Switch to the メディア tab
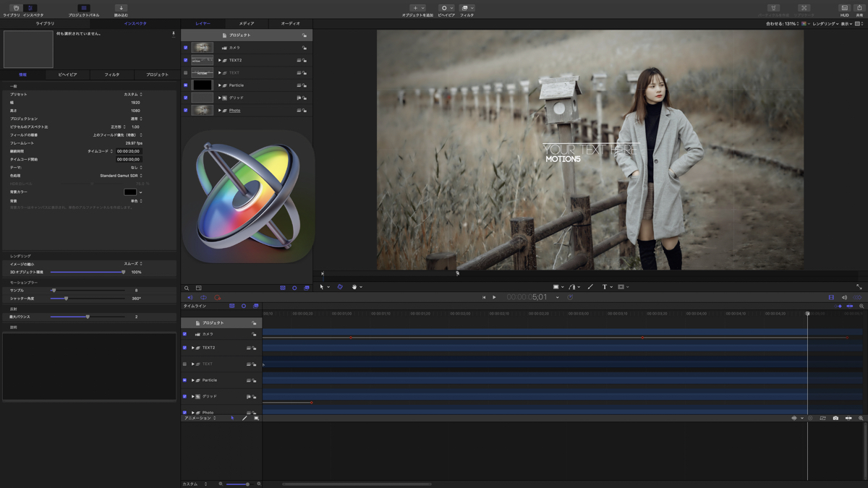The height and width of the screenshot is (488, 868). (247, 24)
